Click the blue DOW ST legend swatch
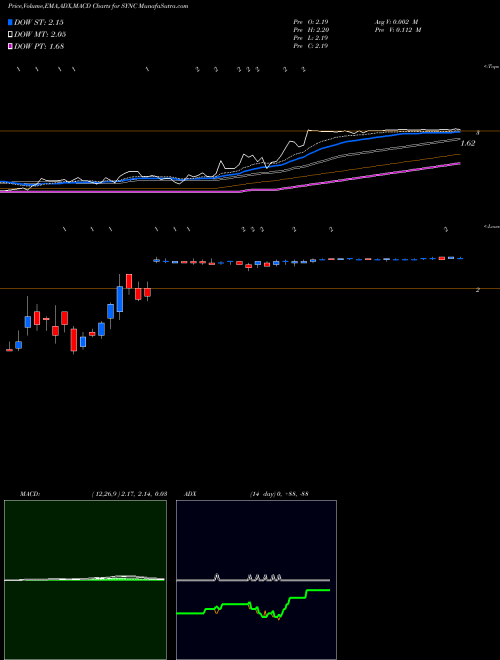 pos(11,22)
